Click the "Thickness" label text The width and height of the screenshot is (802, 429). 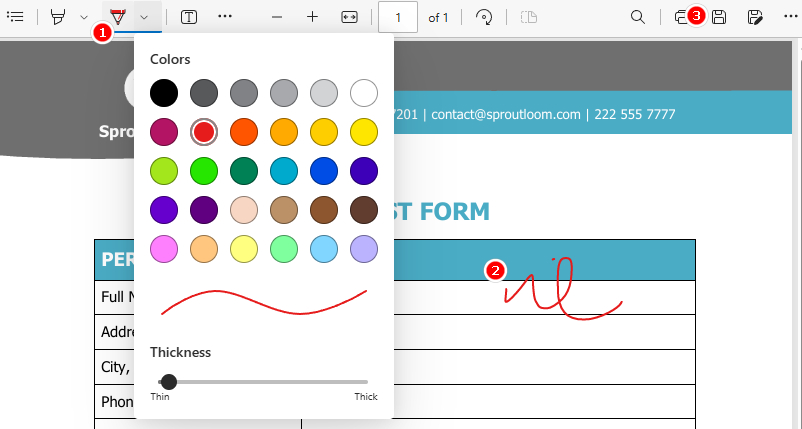(181, 352)
